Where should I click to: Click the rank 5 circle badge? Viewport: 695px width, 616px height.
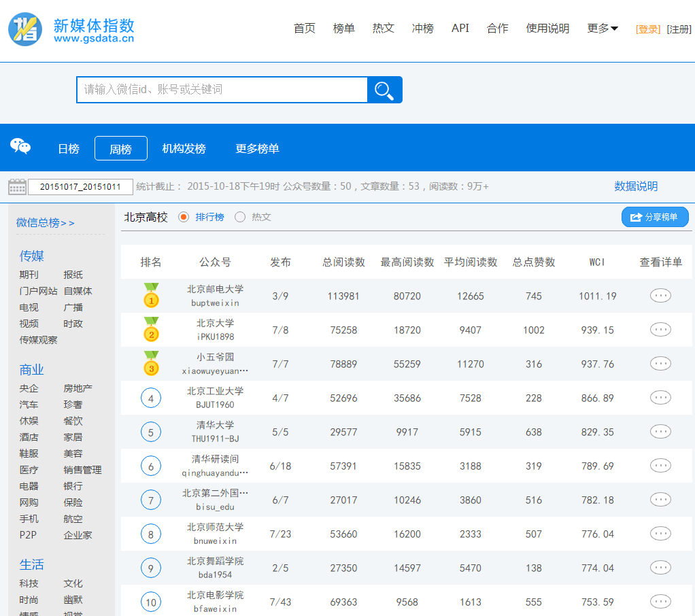click(x=151, y=432)
